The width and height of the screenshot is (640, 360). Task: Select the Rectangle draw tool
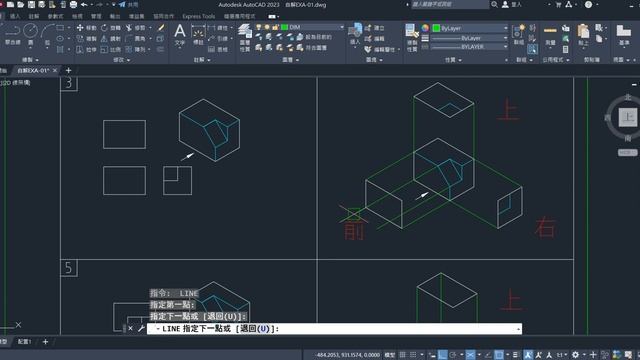pyautogui.click(x=60, y=28)
